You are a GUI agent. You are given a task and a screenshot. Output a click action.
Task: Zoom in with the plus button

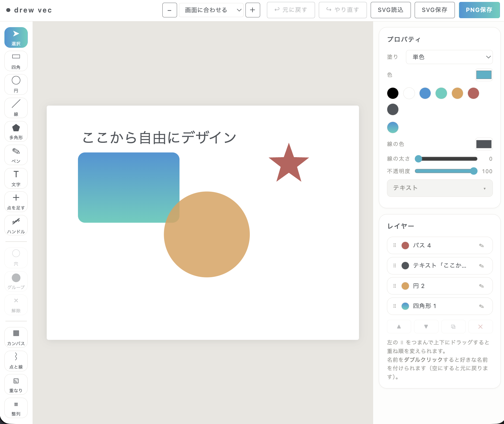(x=253, y=10)
